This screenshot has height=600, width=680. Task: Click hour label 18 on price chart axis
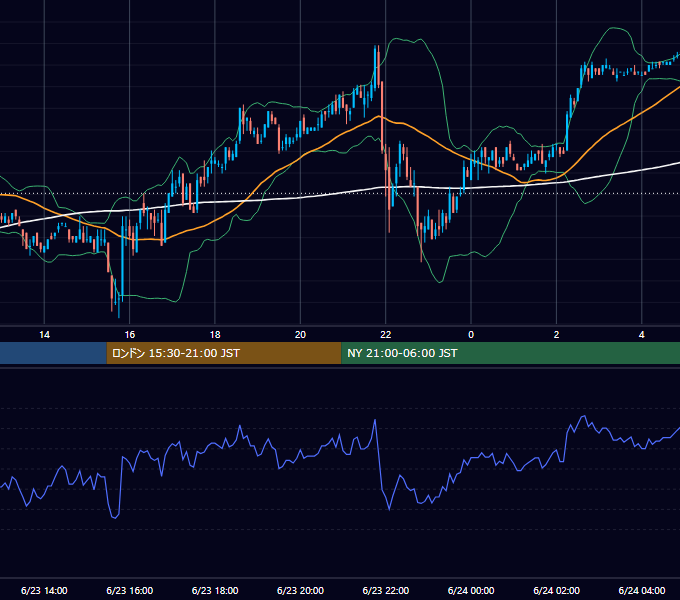[215, 335]
